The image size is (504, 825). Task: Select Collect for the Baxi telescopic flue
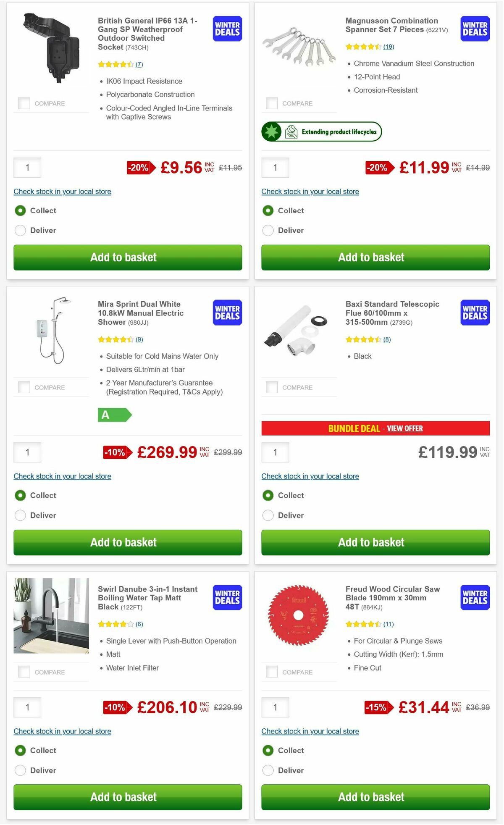268,495
